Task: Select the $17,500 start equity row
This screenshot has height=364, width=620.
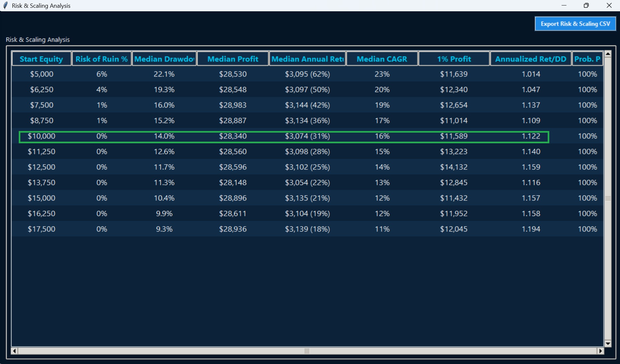Action: pos(307,229)
